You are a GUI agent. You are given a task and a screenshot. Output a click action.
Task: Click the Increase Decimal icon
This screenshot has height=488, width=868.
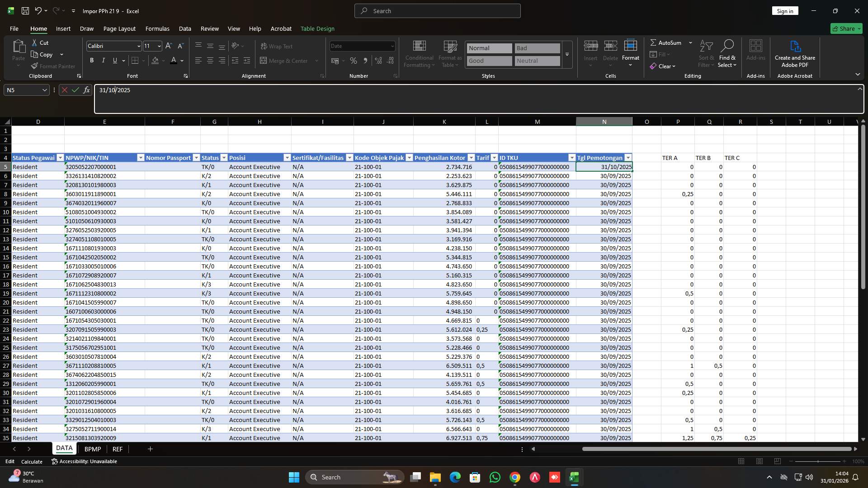[378, 61]
